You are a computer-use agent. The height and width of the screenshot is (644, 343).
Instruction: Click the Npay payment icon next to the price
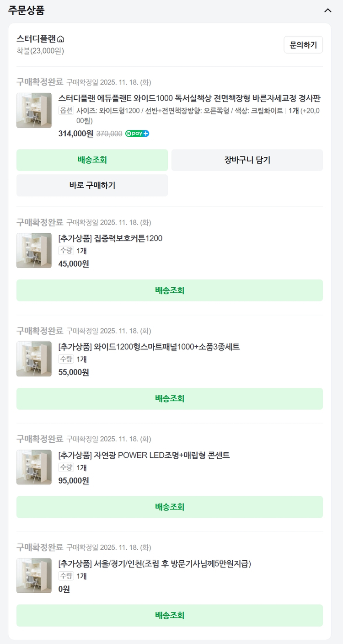click(x=137, y=134)
